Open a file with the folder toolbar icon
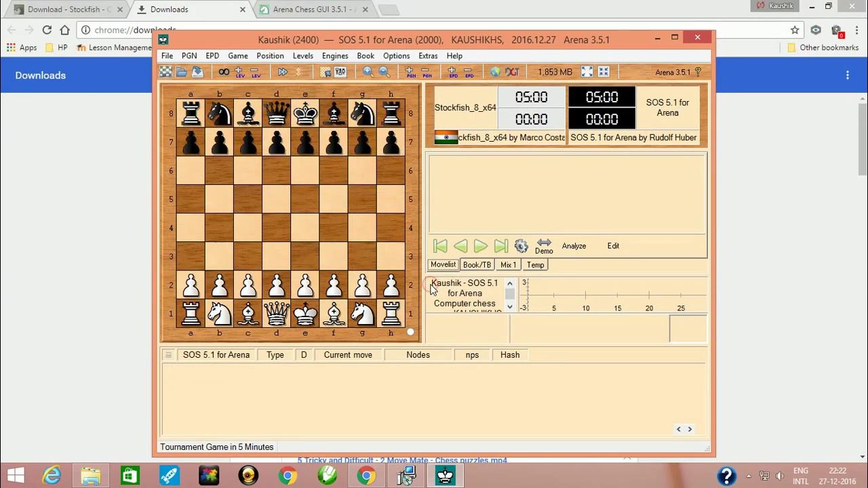Image resolution: width=868 pixels, height=488 pixels. pos(181,72)
